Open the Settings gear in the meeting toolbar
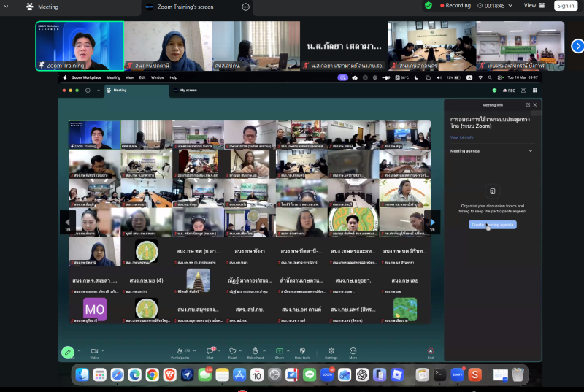Screen dimensions: 584x392 (331, 351)
